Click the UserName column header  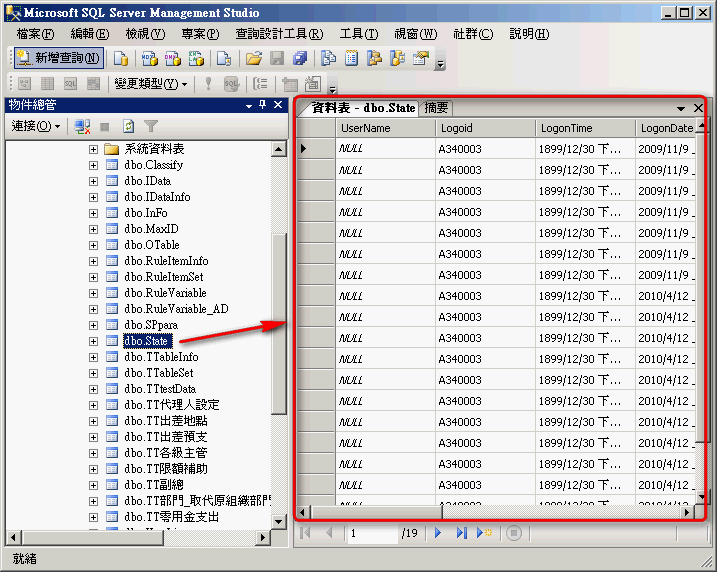pyautogui.click(x=385, y=128)
